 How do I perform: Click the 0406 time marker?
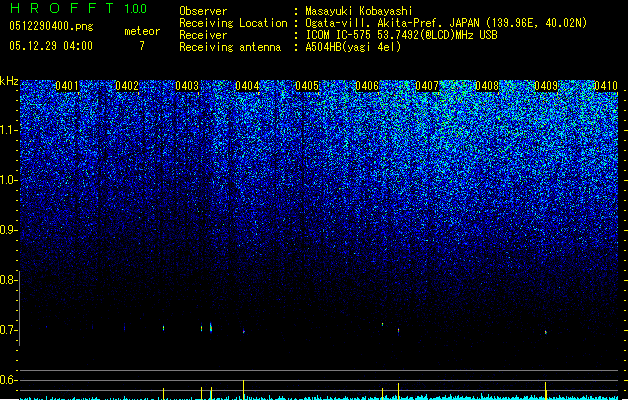(x=367, y=86)
